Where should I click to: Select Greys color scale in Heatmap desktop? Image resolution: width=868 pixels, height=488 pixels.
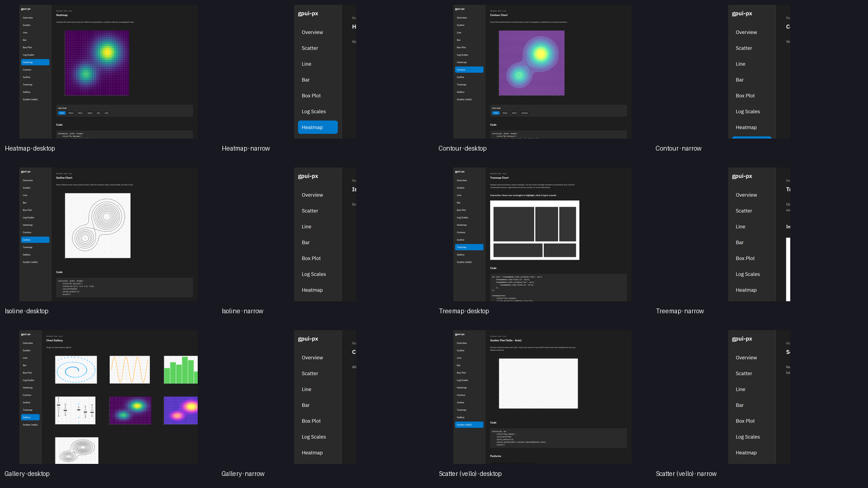pyautogui.click(x=107, y=113)
